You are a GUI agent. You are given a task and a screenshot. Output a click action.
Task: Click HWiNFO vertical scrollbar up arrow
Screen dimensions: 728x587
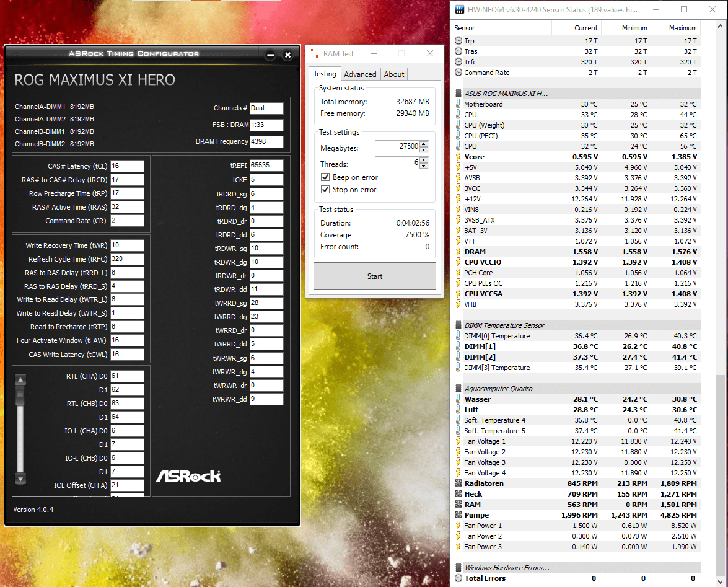720,27
